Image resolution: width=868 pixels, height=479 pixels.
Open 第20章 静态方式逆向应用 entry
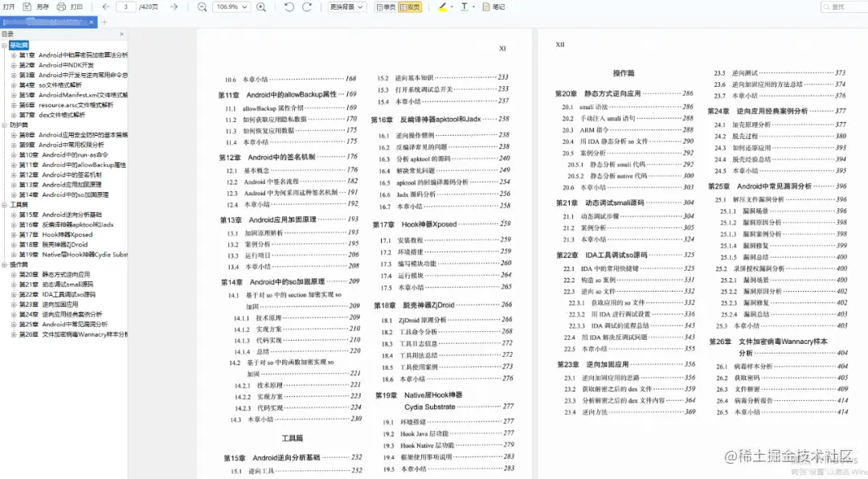pos(55,275)
